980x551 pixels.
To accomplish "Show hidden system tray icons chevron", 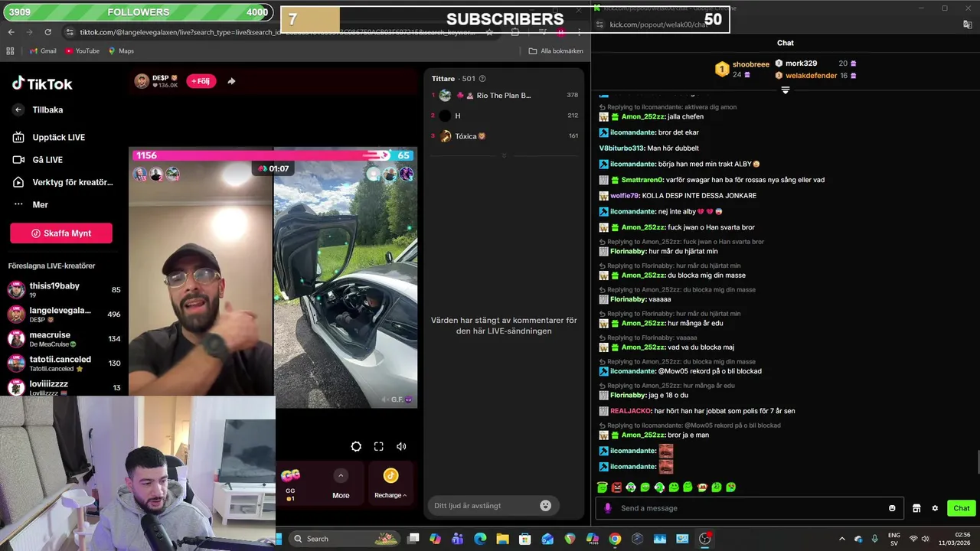I will coord(842,539).
